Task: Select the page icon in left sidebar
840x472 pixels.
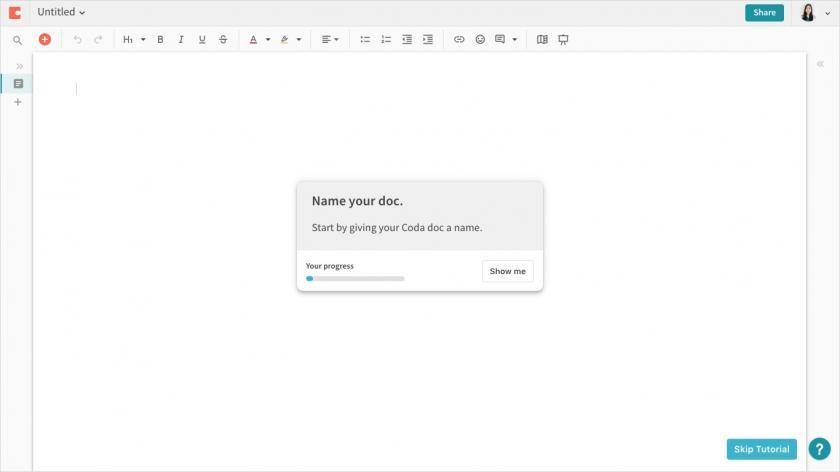Action: (x=18, y=84)
